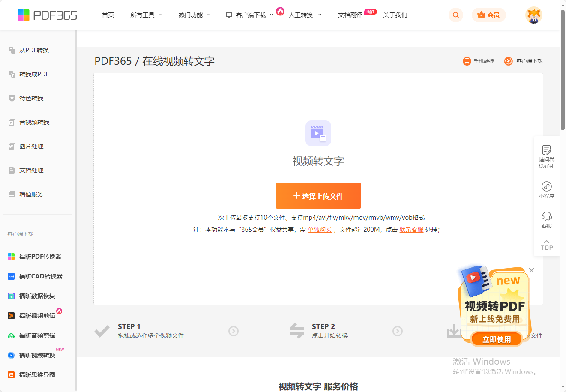Screen dimensions: 566x392
Task: Expand the 热门功能 dropdown menu
Action: point(194,15)
